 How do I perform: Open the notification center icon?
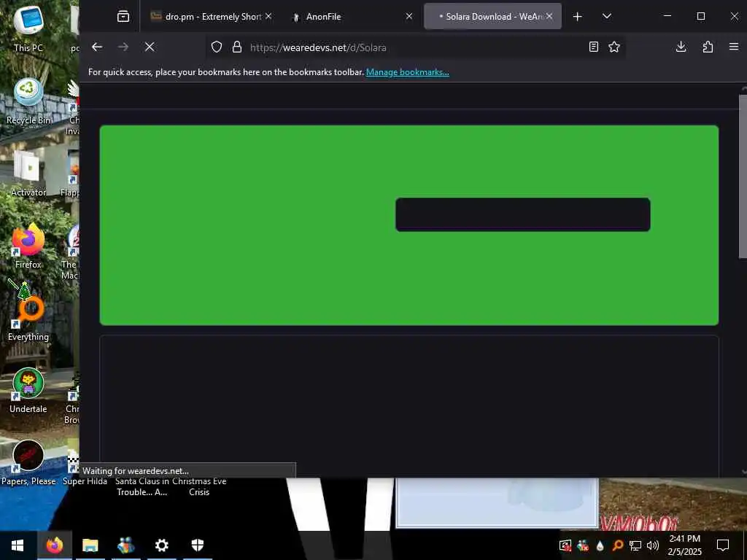[723, 545]
